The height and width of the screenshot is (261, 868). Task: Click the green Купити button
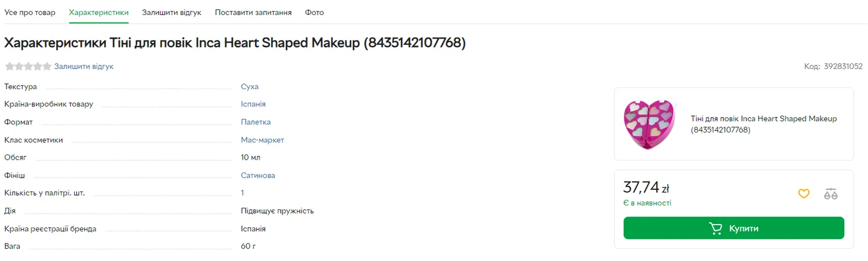(x=733, y=228)
